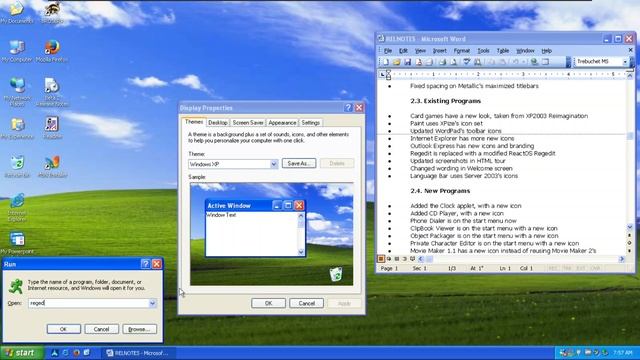Expand the Open combo box arrow in Run
This screenshot has height=360, width=640.
pos(152,303)
